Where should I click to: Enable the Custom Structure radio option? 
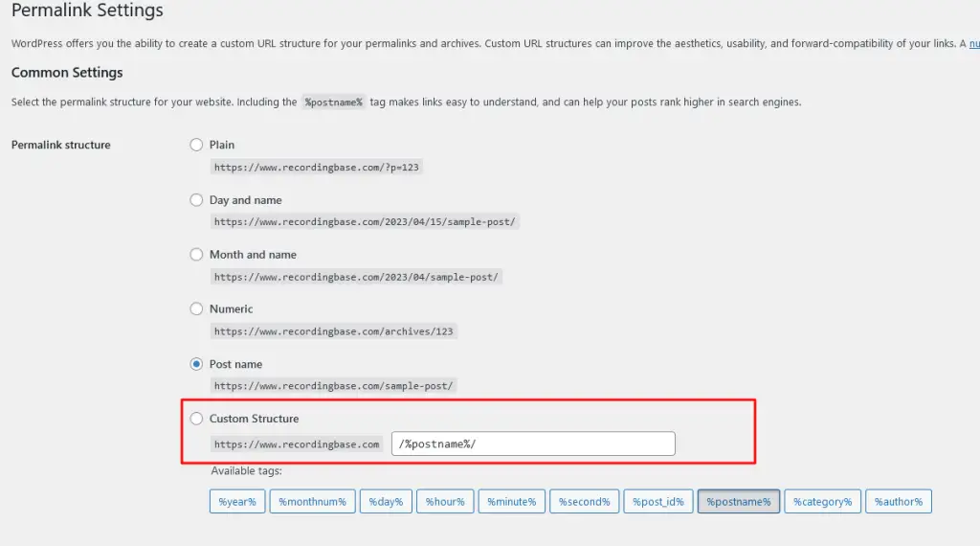point(196,419)
